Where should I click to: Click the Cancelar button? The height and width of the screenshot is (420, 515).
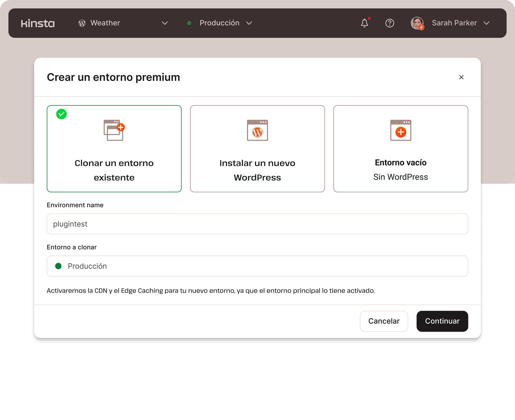pyautogui.click(x=384, y=321)
